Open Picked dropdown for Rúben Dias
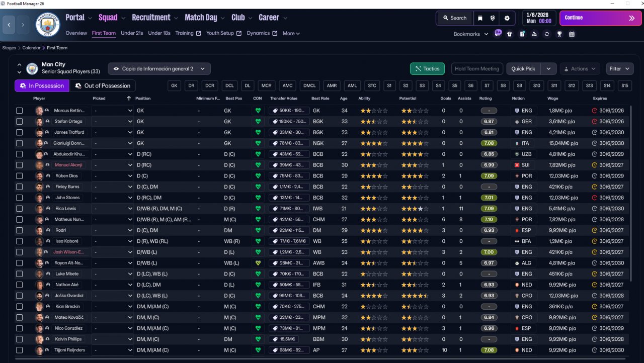This screenshot has width=644, height=363. [113, 176]
